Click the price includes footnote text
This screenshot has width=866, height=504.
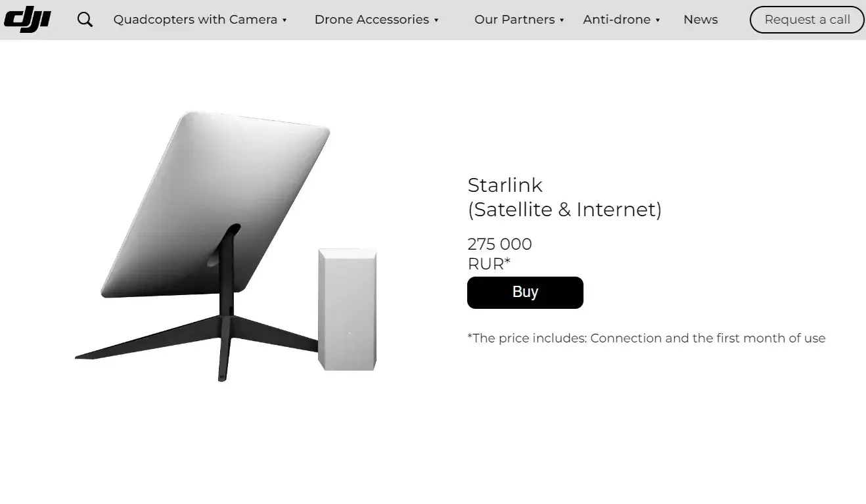(x=647, y=338)
